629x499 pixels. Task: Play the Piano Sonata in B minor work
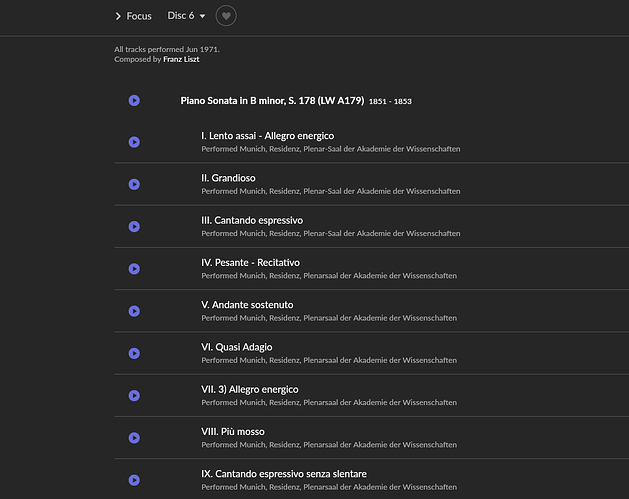[x=134, y=100]
